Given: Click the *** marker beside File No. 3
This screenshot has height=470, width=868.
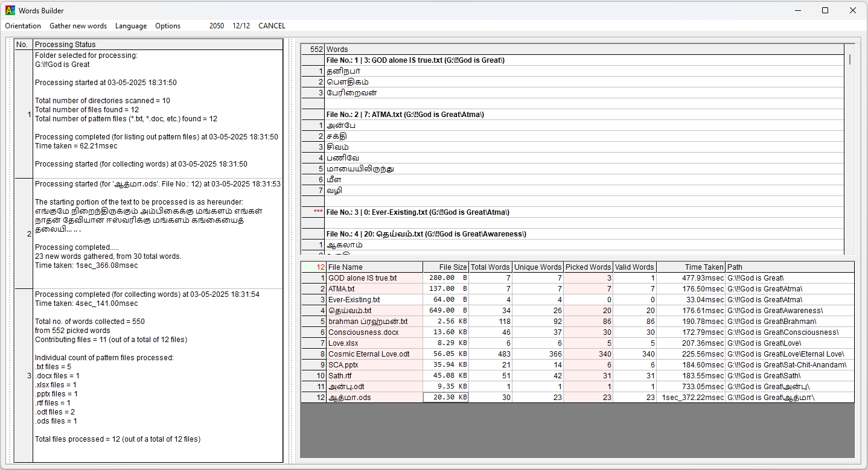Looking at the screenshot, I should (318, 212).
